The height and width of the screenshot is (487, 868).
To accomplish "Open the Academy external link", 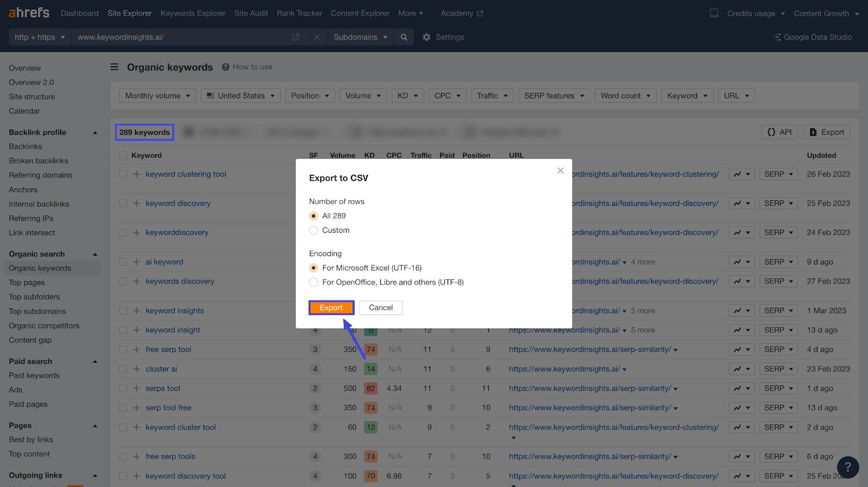I will [462, 13].
